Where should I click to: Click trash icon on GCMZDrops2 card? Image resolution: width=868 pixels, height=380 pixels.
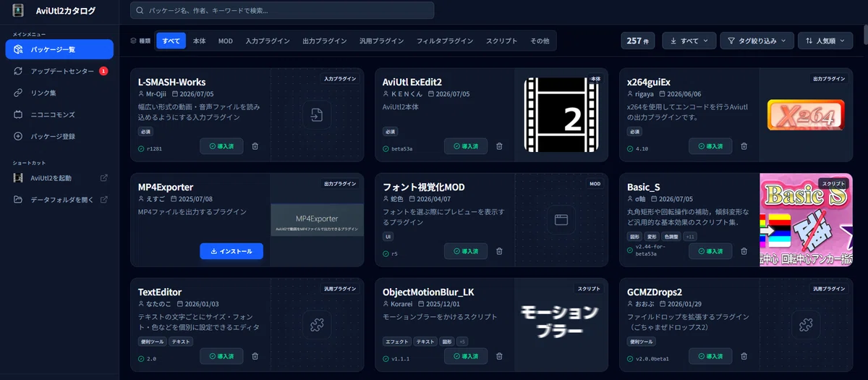pyautogui.click(x=744, y=356)
